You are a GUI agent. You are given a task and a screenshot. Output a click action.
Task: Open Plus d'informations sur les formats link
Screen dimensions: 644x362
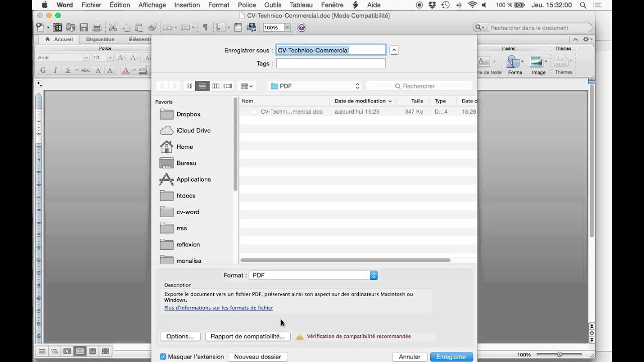pyautogui.click(x=219, y=308)
